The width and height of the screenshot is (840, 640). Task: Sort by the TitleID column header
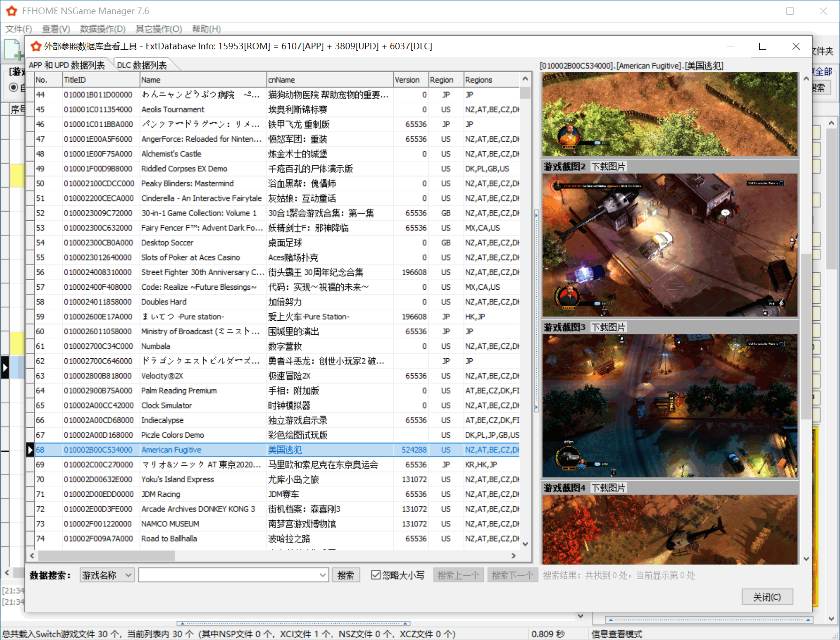101,80
